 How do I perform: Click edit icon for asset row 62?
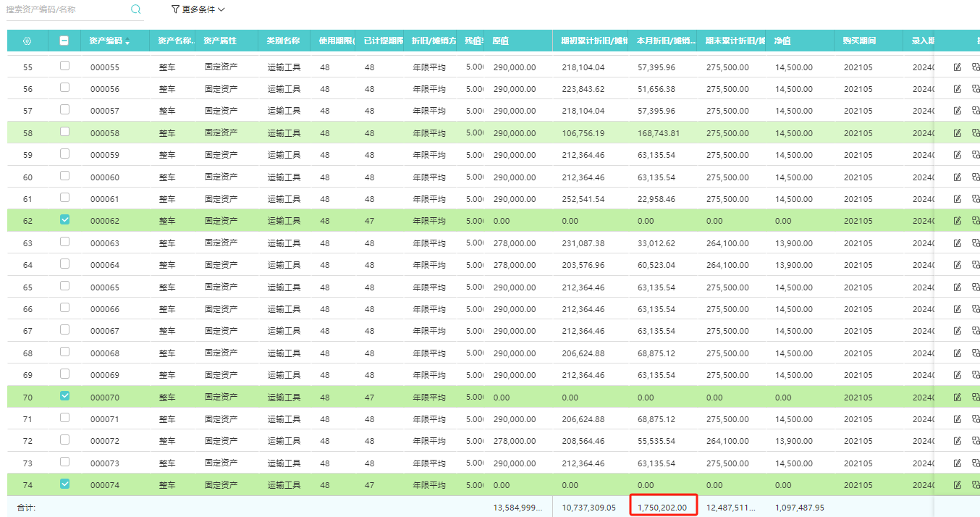(958, 221)
